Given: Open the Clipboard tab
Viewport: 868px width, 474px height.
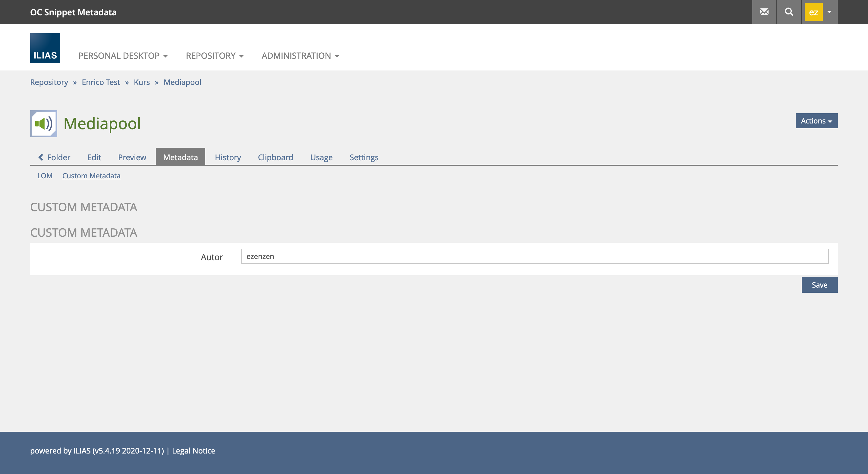Looking at the screenshot, I should click(275, 157).
